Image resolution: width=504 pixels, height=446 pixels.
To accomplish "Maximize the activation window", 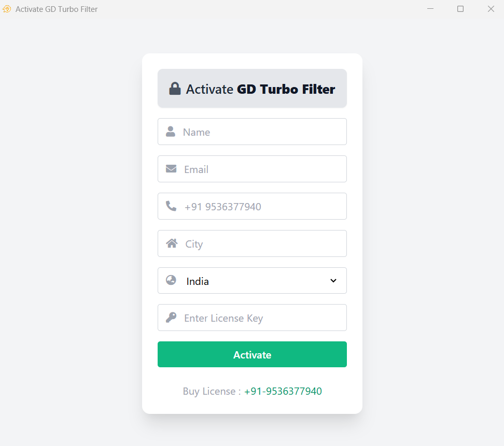I will 460,9.
